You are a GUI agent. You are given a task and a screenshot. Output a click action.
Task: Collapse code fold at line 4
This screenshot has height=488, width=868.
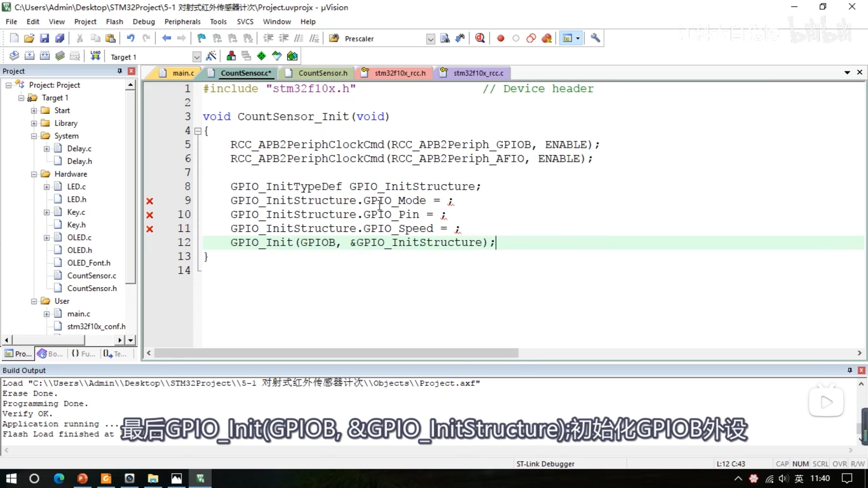[198, 131]
